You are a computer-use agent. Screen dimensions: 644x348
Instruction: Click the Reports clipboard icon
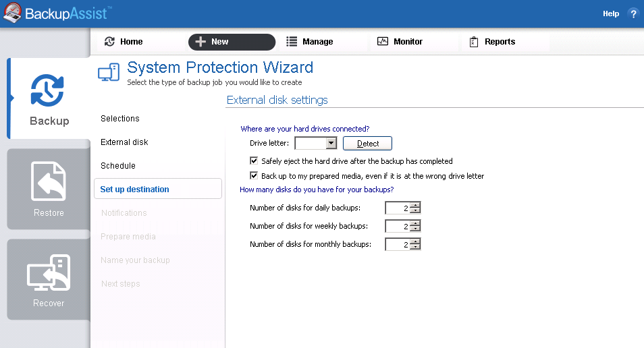[x=474, y=42]
